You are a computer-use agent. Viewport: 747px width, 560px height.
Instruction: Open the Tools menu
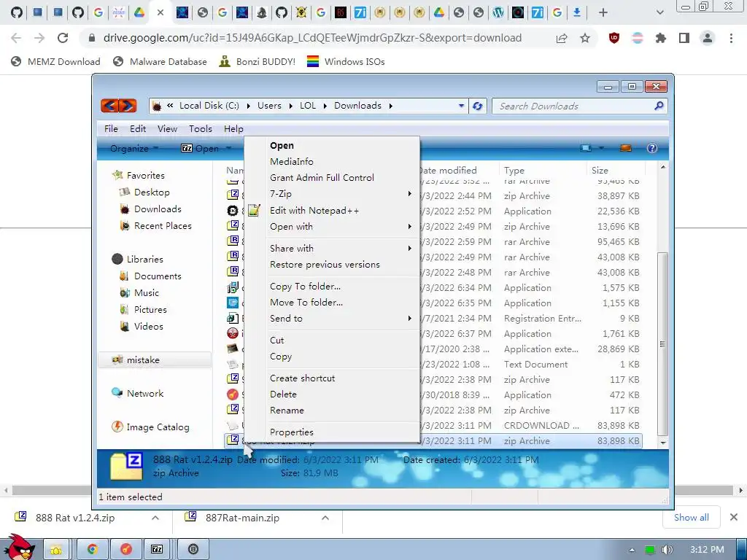click(x=200, y=128)
